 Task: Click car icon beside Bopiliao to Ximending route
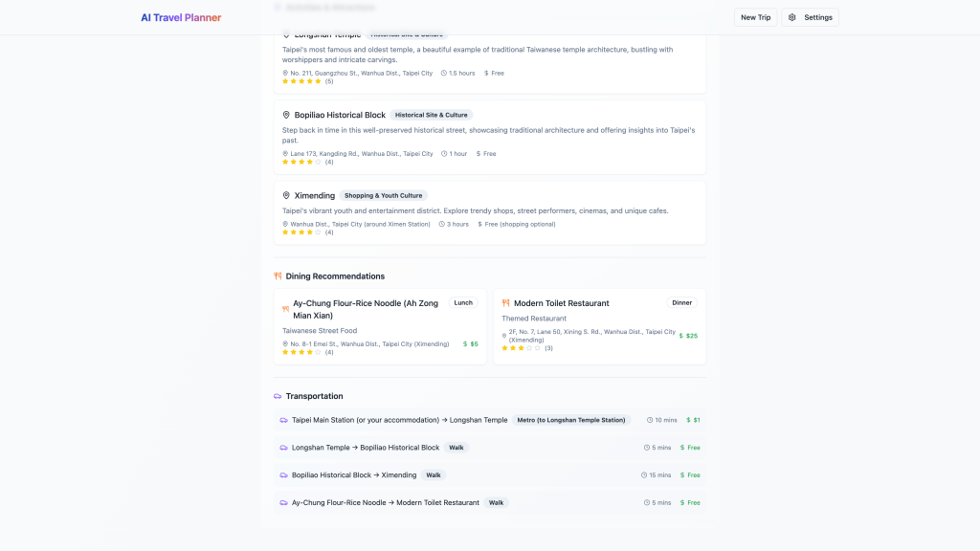[283, 475]
